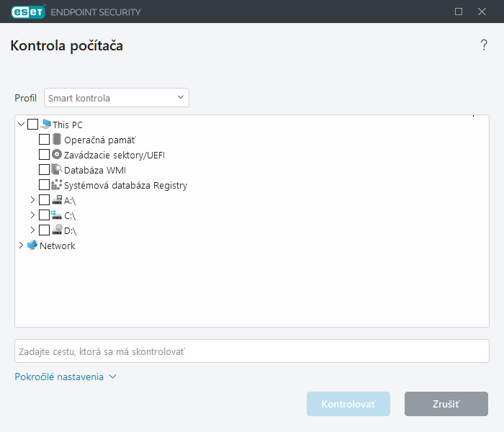Click the Systémová databáza Registry icon

click(x=57, y=185)
